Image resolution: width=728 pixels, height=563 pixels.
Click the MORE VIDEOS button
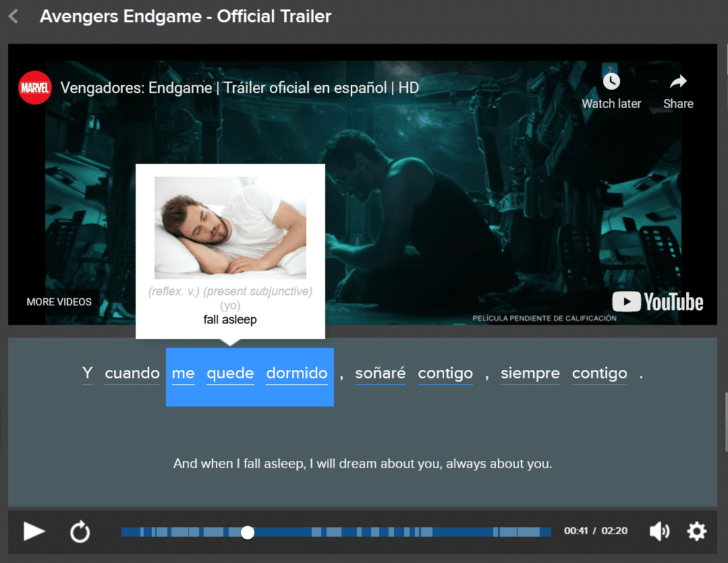[59, 301]
